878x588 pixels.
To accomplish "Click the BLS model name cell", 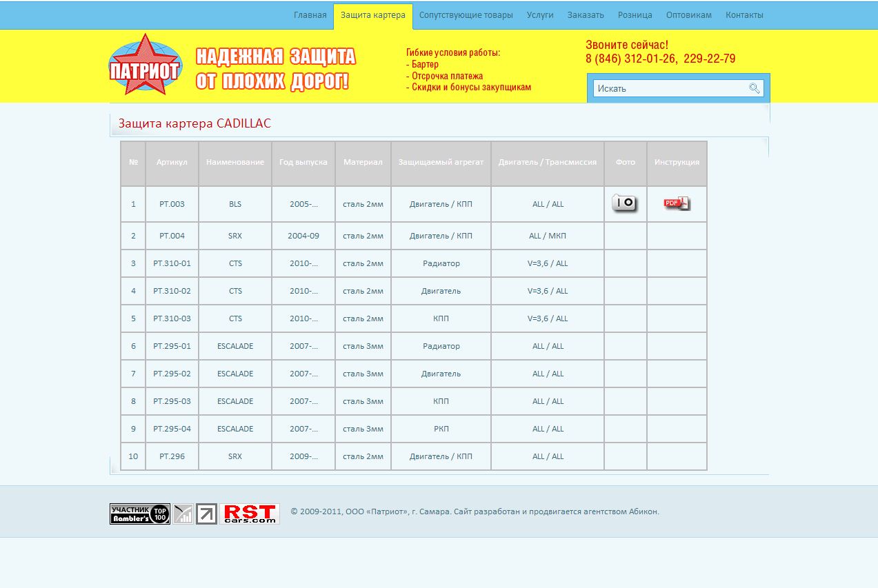I will point(235,204).
